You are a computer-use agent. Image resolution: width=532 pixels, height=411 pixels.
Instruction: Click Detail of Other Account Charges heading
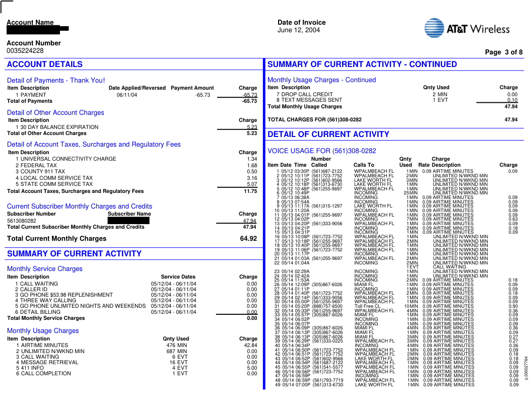click(x=55, y=112)
